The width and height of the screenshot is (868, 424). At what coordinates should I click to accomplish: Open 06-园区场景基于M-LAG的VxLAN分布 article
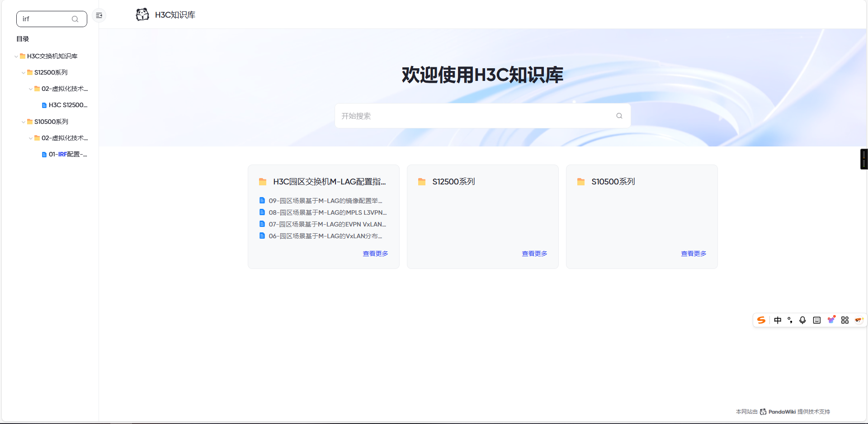pos(325,236)
